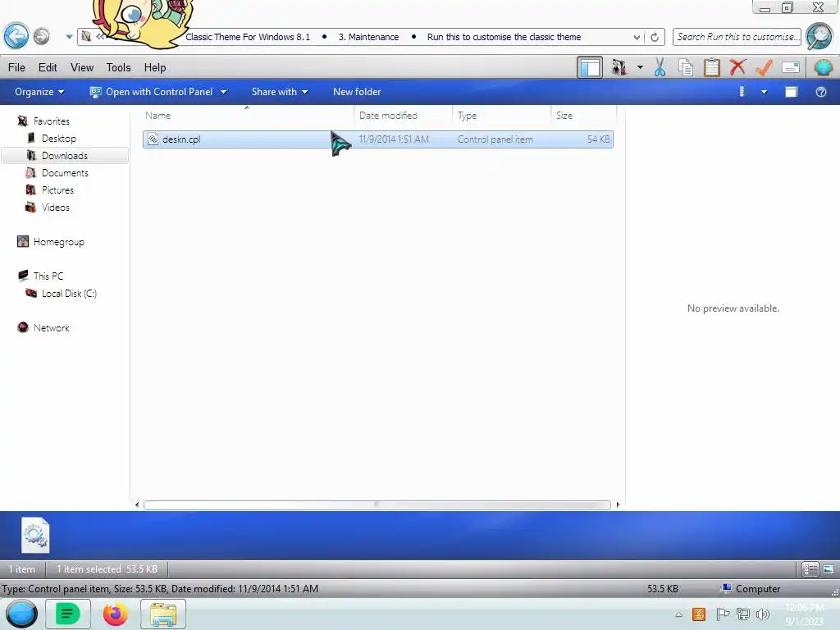
Task: Open the Tools menu
Action: [x=118, y=67]
